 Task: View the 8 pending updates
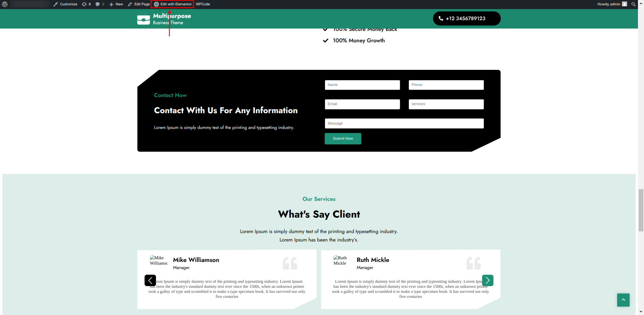coord(86,4)
